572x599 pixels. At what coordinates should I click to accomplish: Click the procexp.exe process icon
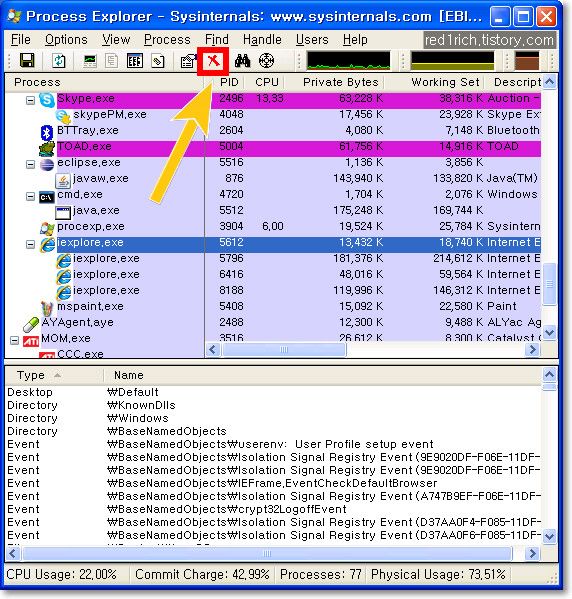coord(47,228)
